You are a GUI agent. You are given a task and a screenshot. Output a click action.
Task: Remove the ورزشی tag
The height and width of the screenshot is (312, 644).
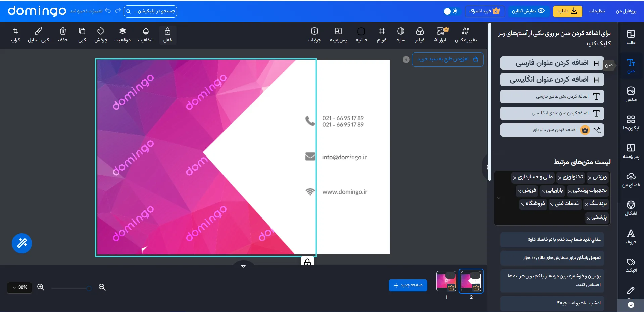click(x=590, y=178)
